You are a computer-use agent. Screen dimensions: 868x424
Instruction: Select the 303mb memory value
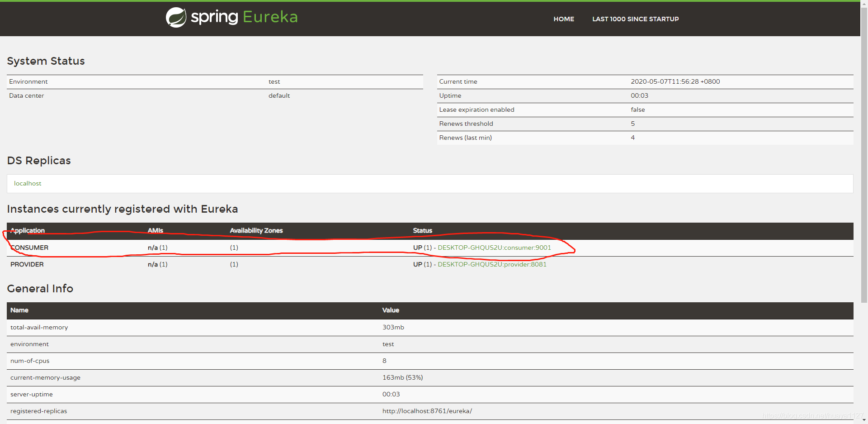(393, 327)
